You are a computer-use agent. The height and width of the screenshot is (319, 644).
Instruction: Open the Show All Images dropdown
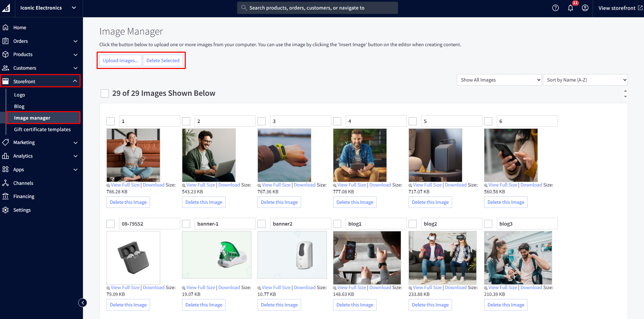pyautogui.click(x=499, y=80)
